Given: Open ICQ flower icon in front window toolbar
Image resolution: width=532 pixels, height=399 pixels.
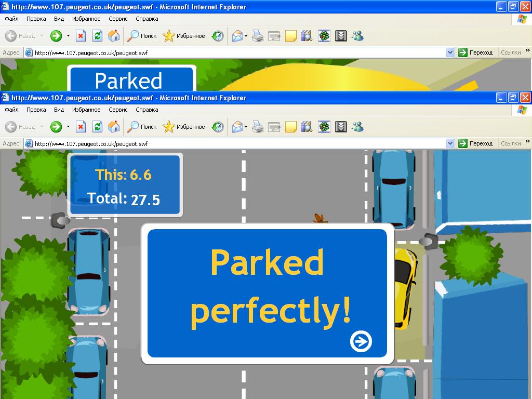Looking at the screenshot, I should (x=324, y=127).
